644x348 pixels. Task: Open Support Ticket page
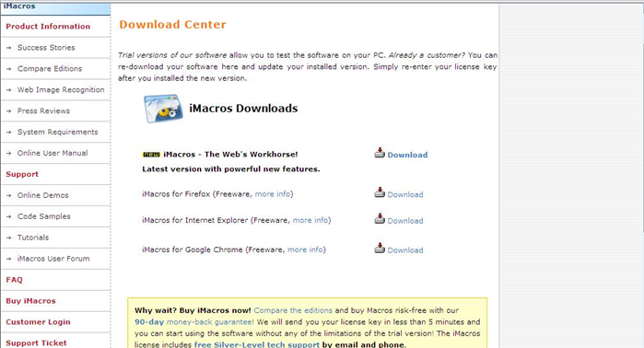[x=36, y=343]
